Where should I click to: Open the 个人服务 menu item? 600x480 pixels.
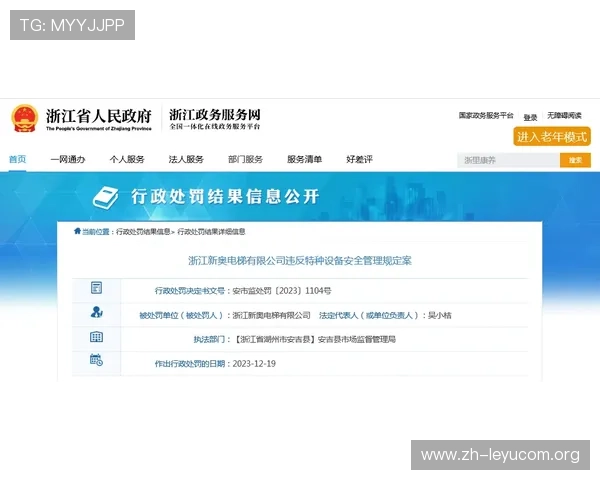[x=127, y=159]
